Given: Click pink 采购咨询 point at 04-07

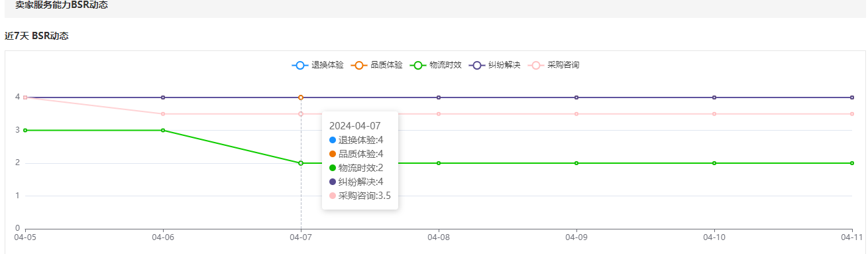Looking at the screenshot, I should [x=301, y=114].
